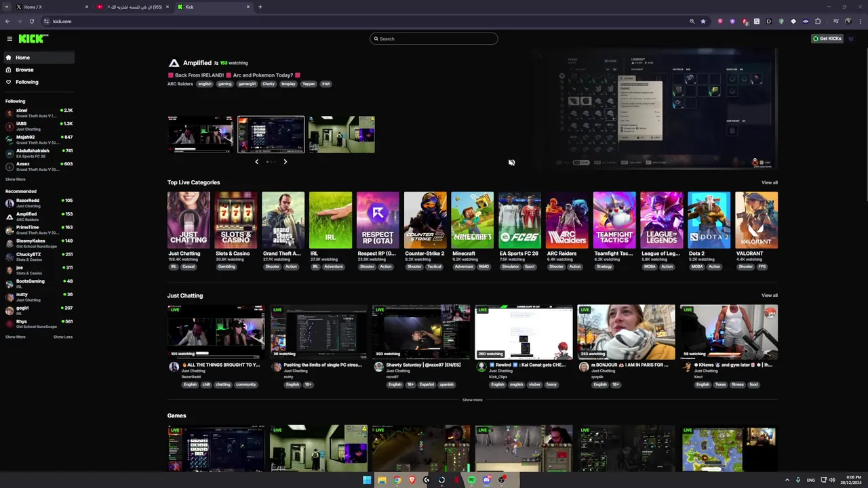The image size is (868, 488).
Task: Expand Following list with Show more
Action: (x=15, y=180)
